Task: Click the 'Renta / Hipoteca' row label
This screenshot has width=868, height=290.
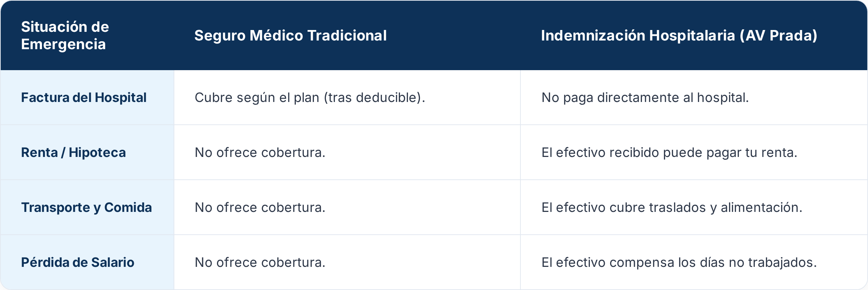Action: [73, 153]
